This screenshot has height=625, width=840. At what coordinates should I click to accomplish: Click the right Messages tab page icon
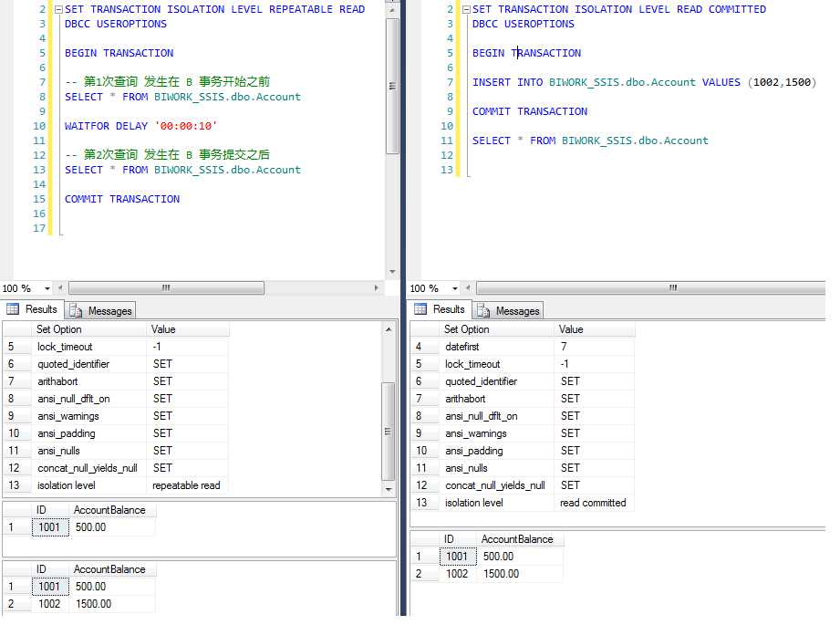pos(483,310)
